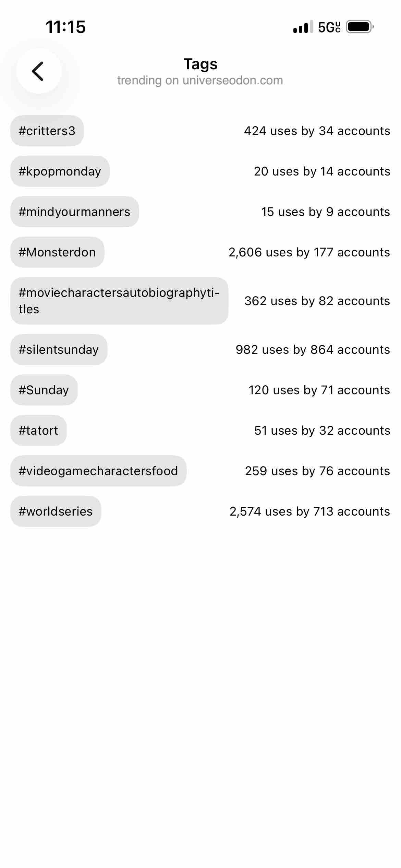The width and height of the screenshot is (401, 868).
Task: Tap the back chevron button
Action: point(38,71)
